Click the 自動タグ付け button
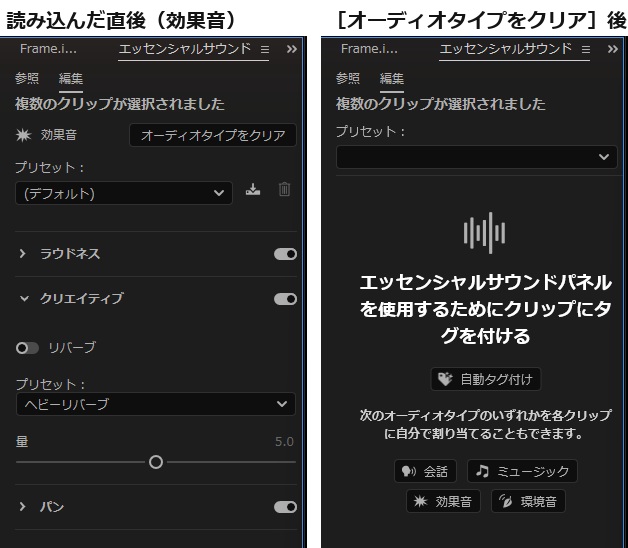 point(486,379)
